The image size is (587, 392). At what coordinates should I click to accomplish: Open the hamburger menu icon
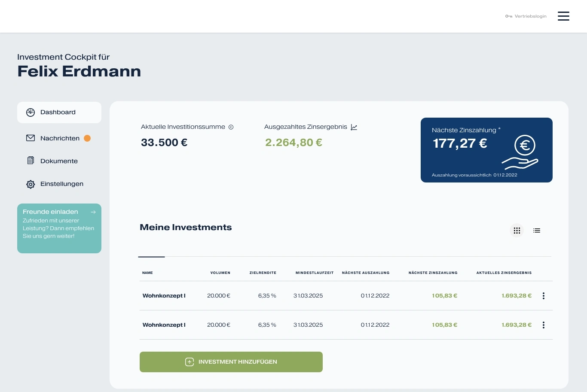tap(563, 16)
